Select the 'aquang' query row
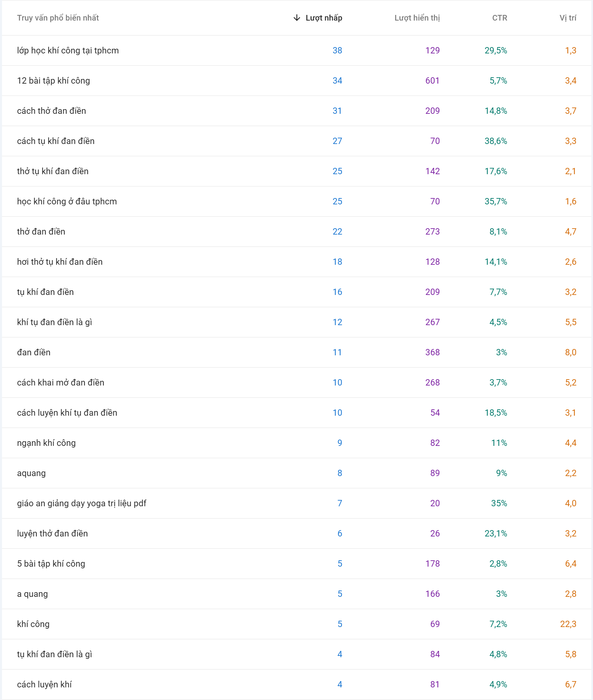The image size is (593, 700). pyautogui.click(x=31, y=473)
